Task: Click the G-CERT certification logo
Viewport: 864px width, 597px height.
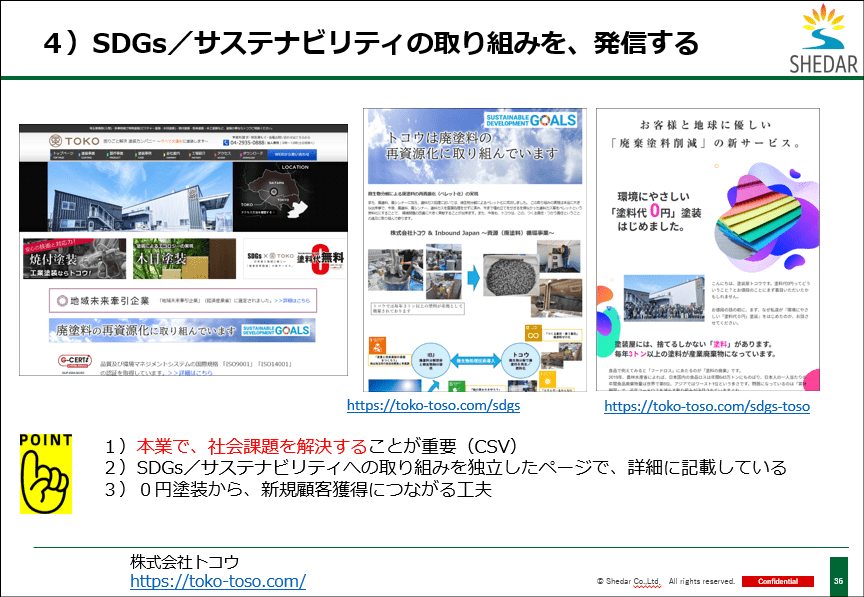Action: click(74, 361)
